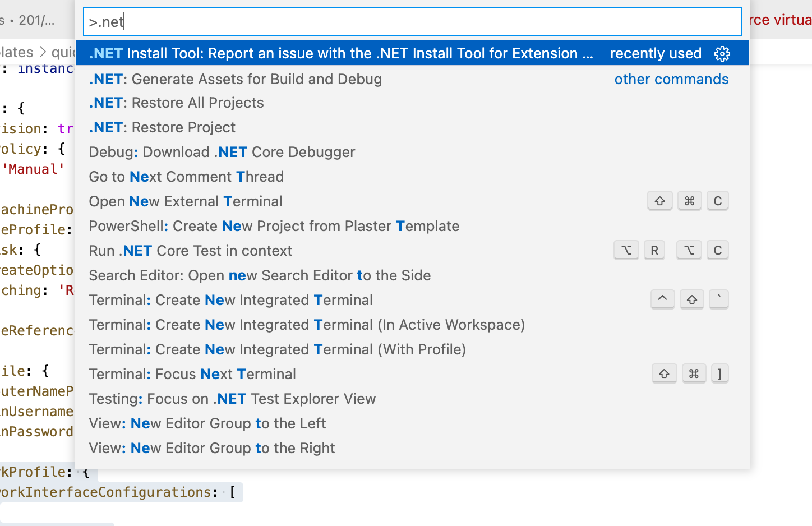The height and width of the screenshot is (526, 812).
Task: Click the gear icon on the highlighted command
Action: (722, 53)
